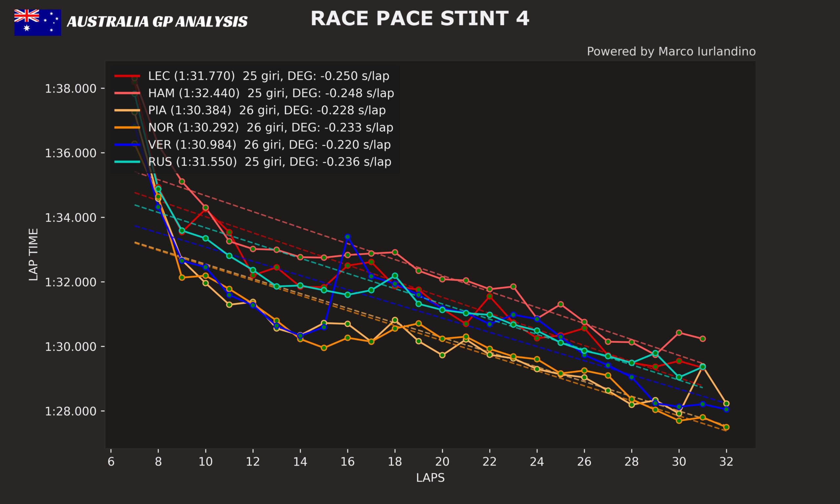Click the x-axis tick label '14'
This screenshot has width=840, height=504.
[300, 462]
